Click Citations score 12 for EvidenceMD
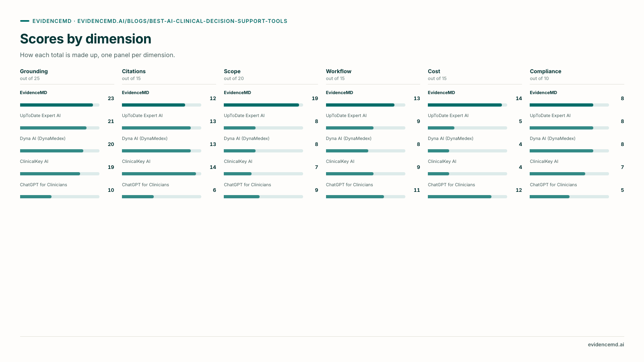 [213, 99]
